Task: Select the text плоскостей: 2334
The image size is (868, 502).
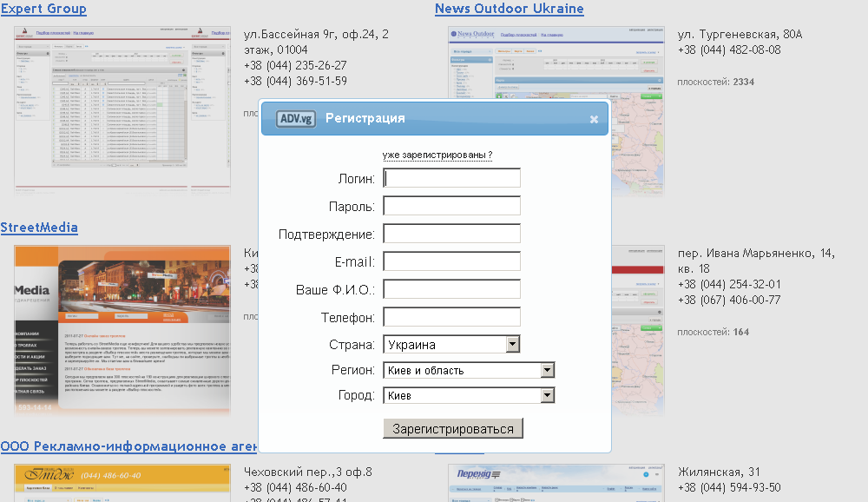Action: [x=716, y=82]
